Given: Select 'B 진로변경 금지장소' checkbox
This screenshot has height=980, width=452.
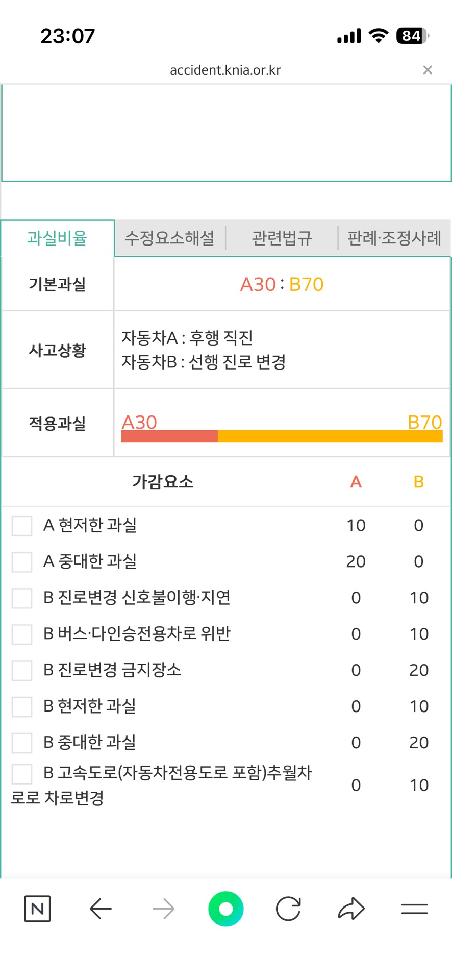Looking at the screenshot, I should click(x=22, y=670).
